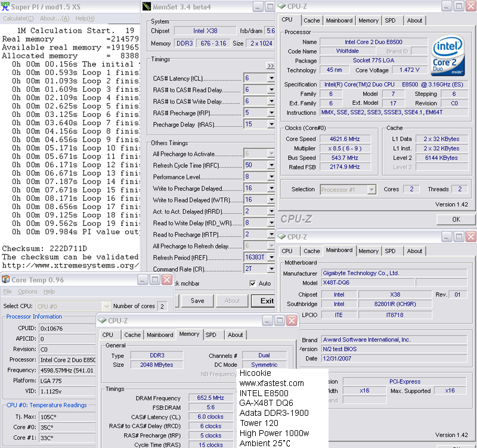Click the CPUID field 0x10676

pyautogui.click(x=67, y=329)
